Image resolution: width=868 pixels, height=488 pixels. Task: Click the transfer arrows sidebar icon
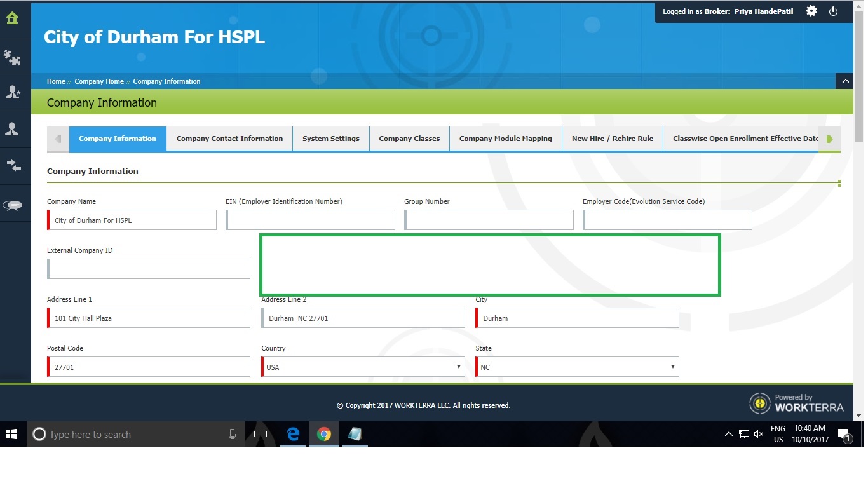(x=13, y=166)
